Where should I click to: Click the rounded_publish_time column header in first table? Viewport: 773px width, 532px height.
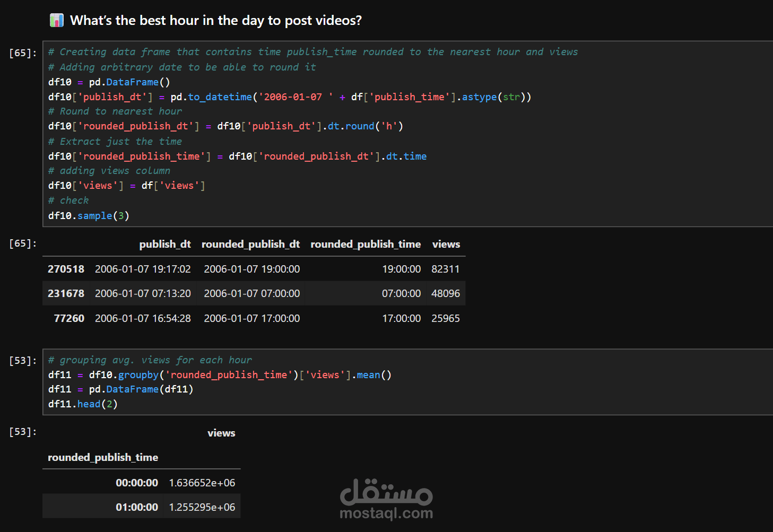(366, 244)
